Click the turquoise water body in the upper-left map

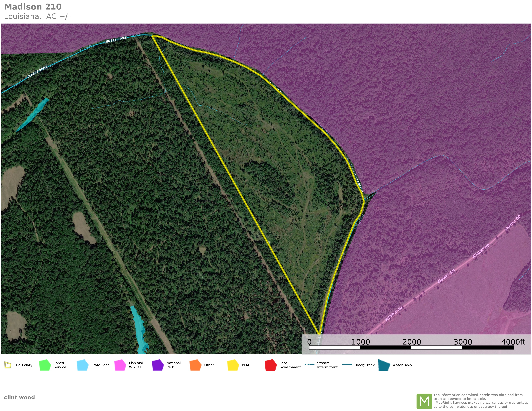34,114
